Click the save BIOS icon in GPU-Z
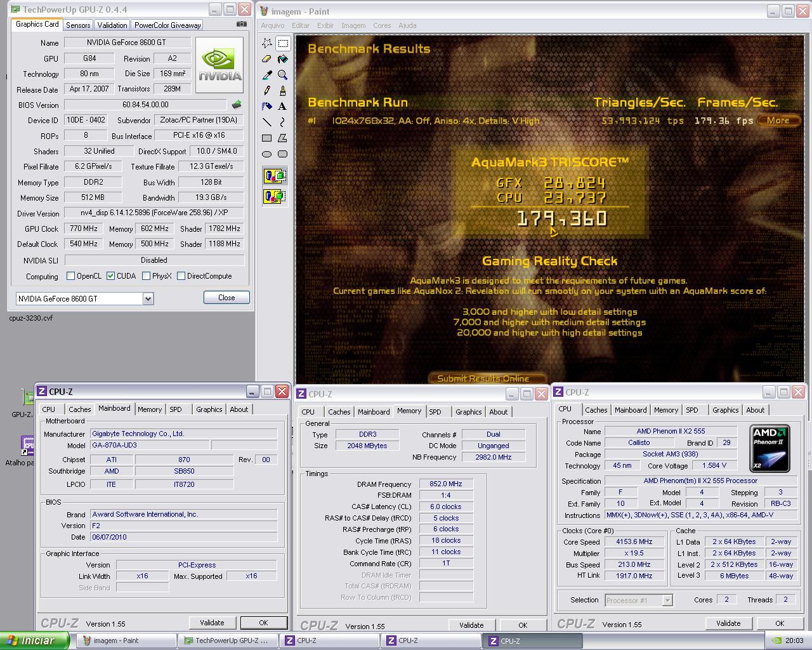The width and height of the screenshot is (812, 650). tap(237, 105)
